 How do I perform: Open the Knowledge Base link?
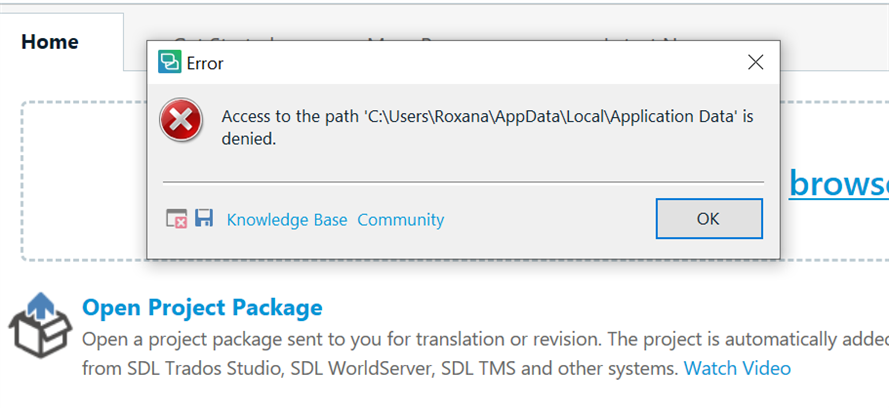(287, 220)
